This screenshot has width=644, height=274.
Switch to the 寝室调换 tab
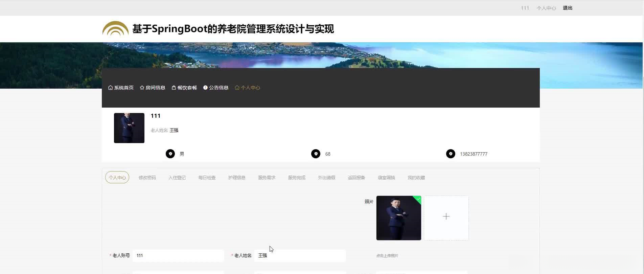pyautogui.click(x=386, y=178)
